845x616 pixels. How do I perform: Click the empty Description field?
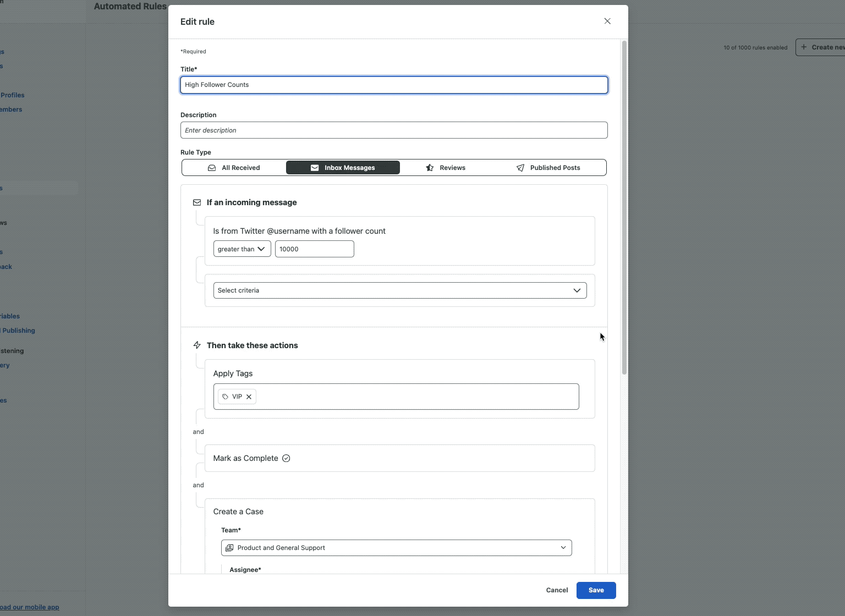tap(394, 130)
